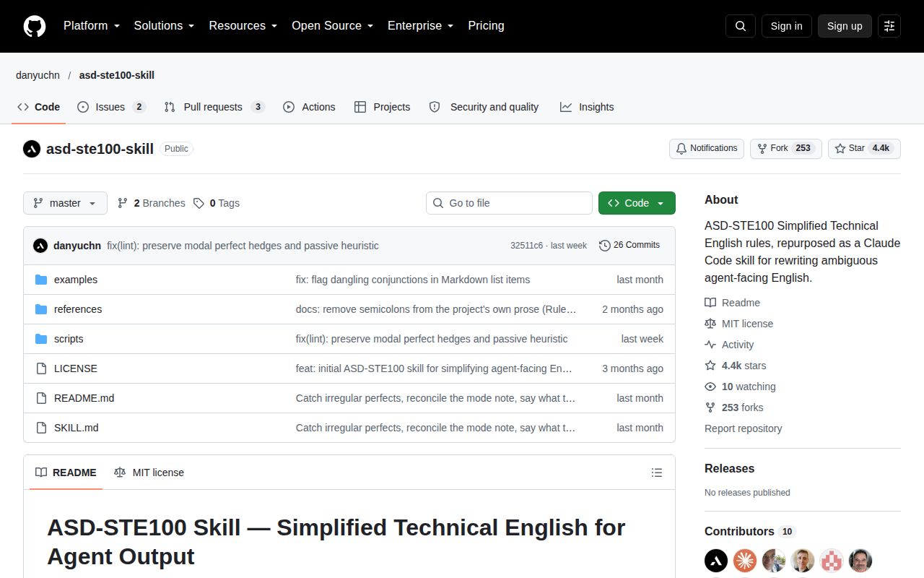
Task: Open the SKILL.md file icon
Action: 41,428
